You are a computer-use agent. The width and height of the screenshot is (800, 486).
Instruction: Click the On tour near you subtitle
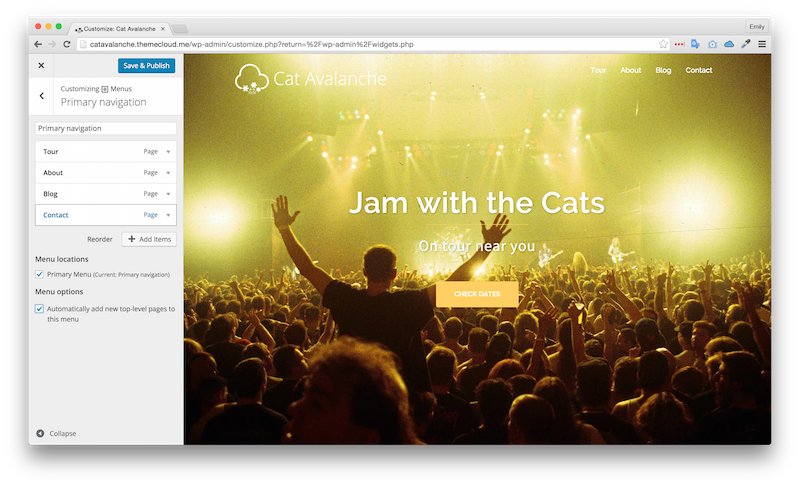pos(477,246)
